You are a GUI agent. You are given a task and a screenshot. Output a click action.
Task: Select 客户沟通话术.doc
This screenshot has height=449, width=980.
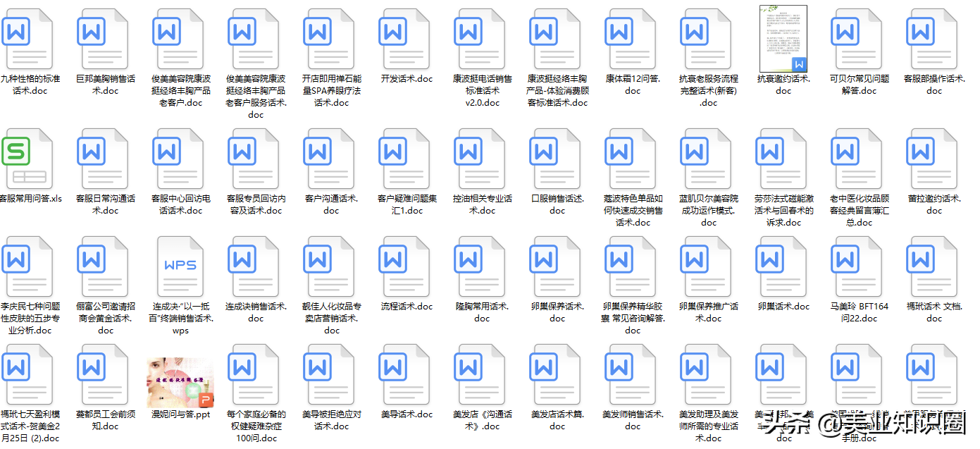tap(330, 159)
